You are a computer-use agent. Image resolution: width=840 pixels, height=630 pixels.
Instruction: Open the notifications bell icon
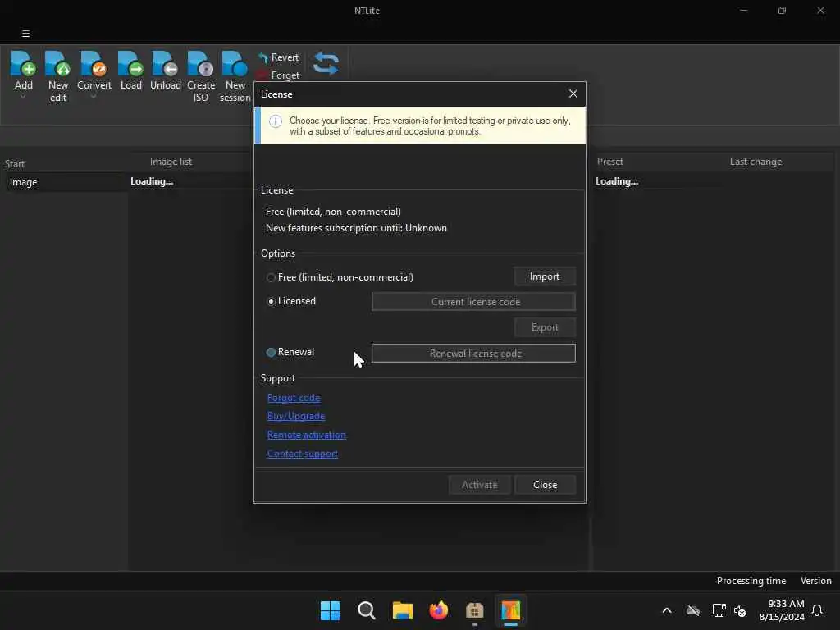click(817, 610)
